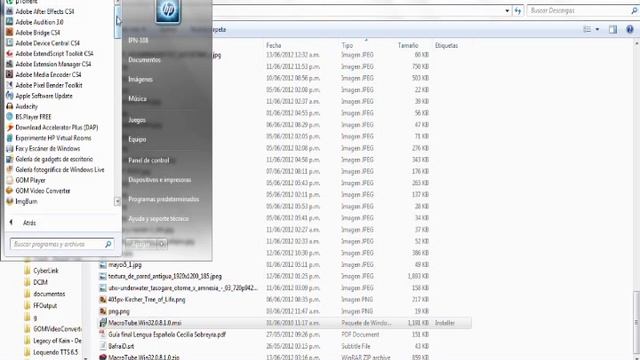
Task: Click the user name link below the HP picture
Action: [138, 40]
